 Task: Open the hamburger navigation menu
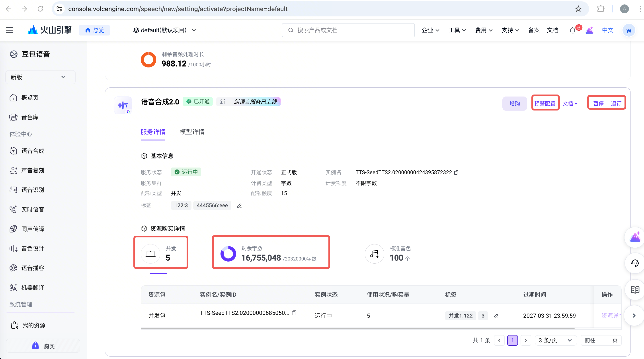(x=9, y=30)
